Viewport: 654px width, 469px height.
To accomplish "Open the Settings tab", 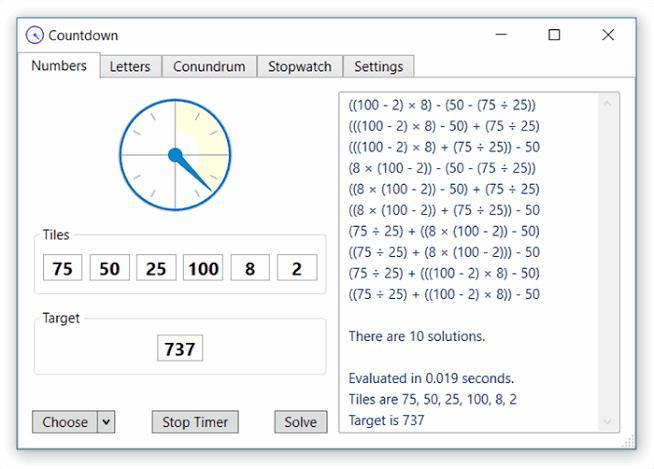I will pyautogui.click(x=378, y=66).
